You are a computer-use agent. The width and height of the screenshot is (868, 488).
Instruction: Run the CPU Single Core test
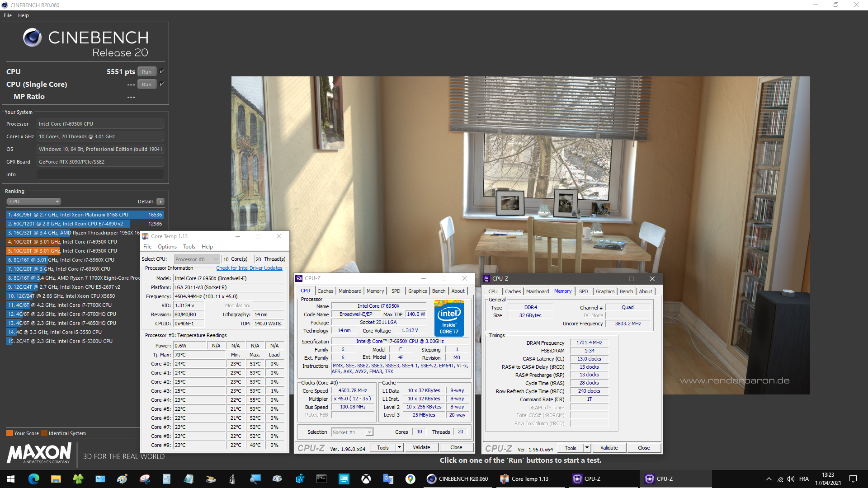[x=147, y=84]
